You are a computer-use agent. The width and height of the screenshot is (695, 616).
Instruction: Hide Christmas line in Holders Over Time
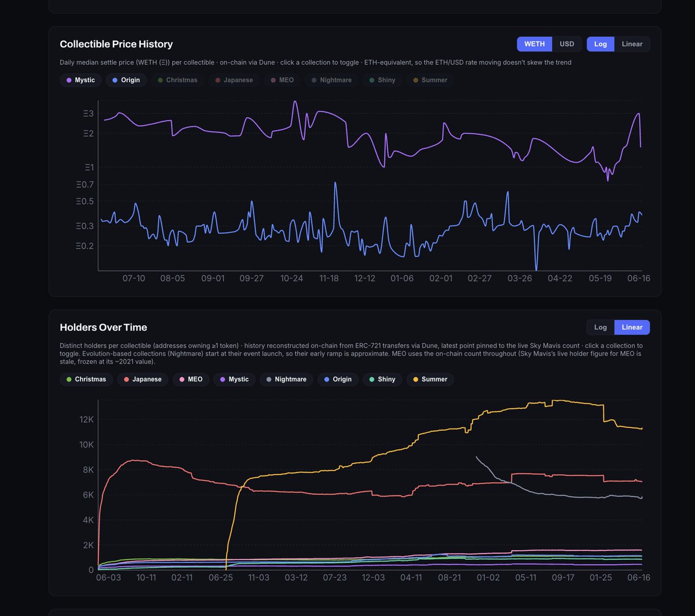86,379
